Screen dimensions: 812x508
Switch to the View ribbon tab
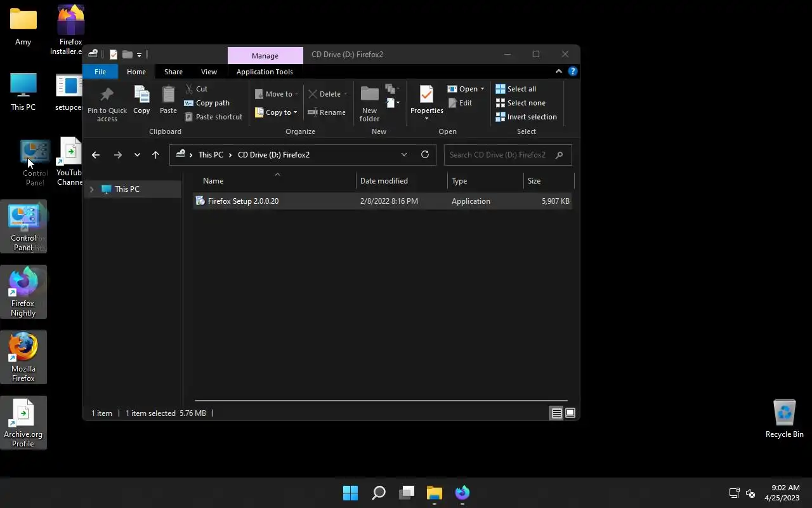tap(209, 72)
